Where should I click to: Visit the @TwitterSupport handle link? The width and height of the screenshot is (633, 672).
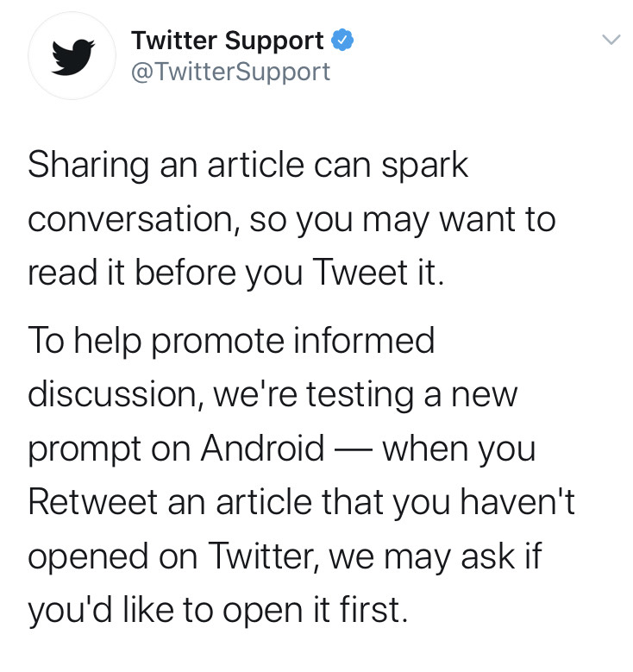pos(230,71)
